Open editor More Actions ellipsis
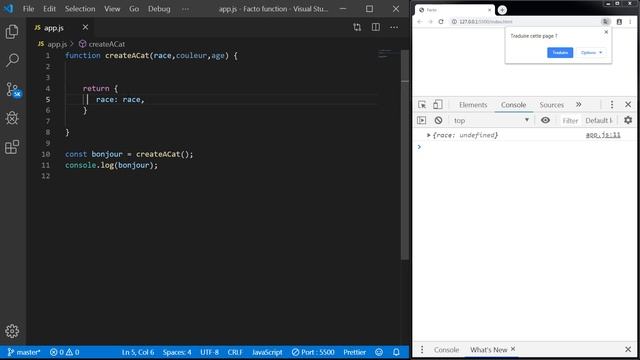The width and height of the screenshot is (640, 360). 394,27
